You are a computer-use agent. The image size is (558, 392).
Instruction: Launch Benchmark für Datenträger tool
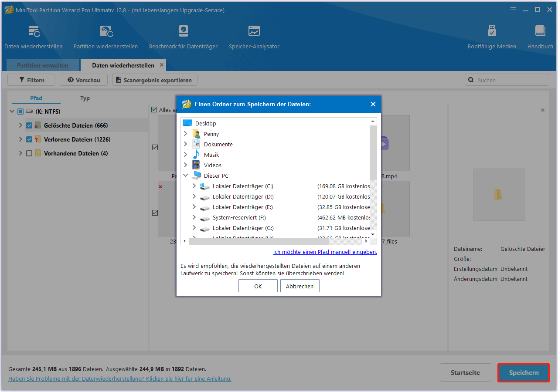pyautogui.click(x=183, y=32)
